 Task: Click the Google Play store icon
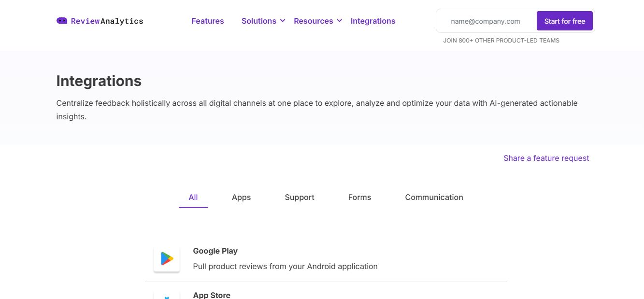click(167, 259)
